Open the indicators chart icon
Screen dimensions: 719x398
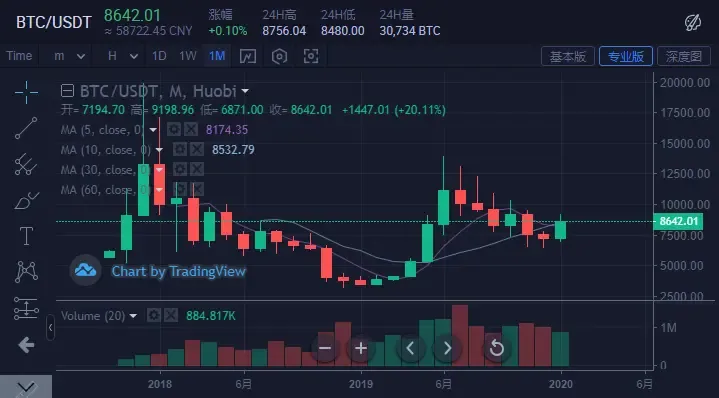[248, 56]
